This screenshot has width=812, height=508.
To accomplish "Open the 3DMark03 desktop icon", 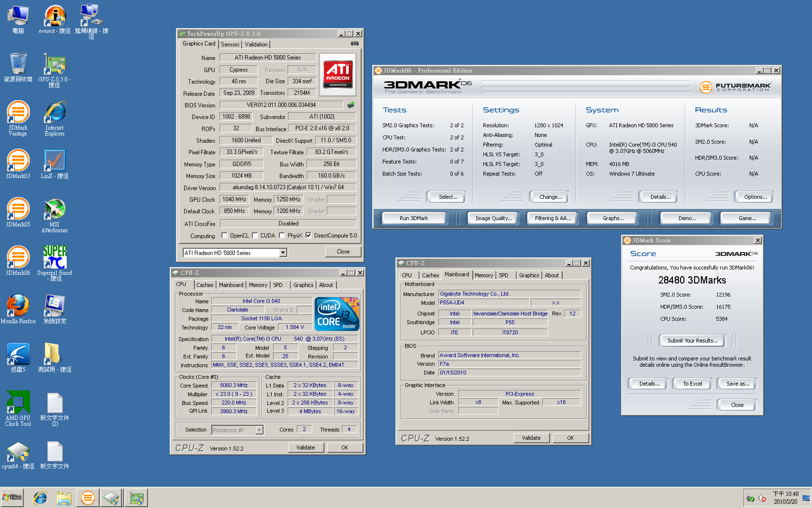I will coord(18,164).
